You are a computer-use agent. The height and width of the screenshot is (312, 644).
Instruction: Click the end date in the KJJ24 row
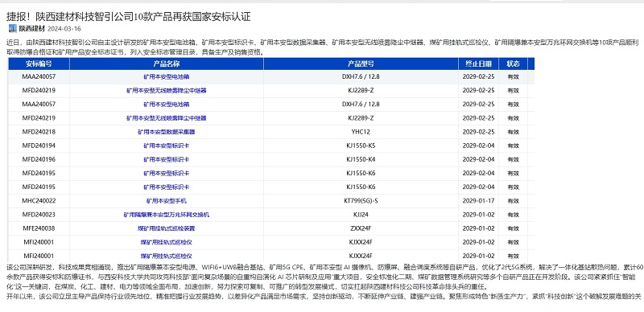[x=478, y=214]
